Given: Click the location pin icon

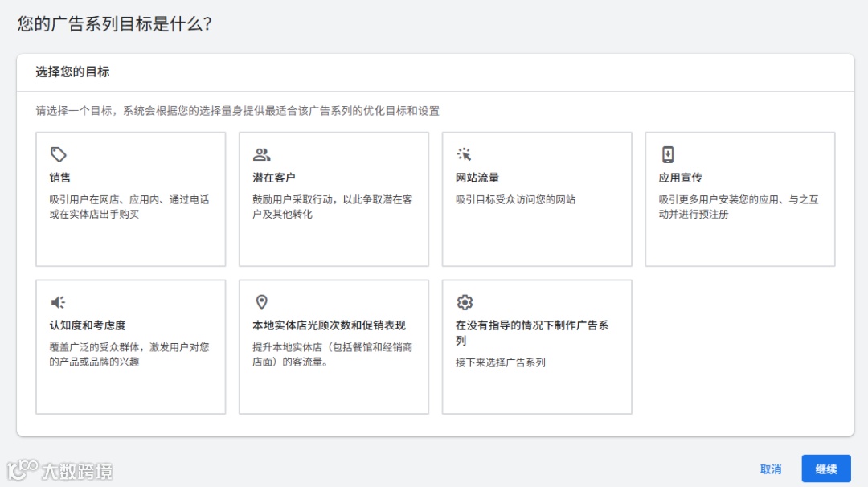Looking at the screenshot, I should tap(261, 302).
